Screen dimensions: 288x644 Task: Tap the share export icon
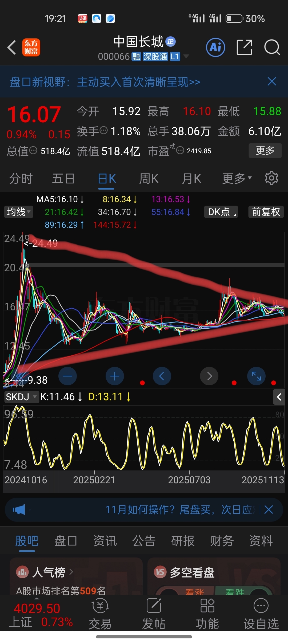(x=244, y=48)
